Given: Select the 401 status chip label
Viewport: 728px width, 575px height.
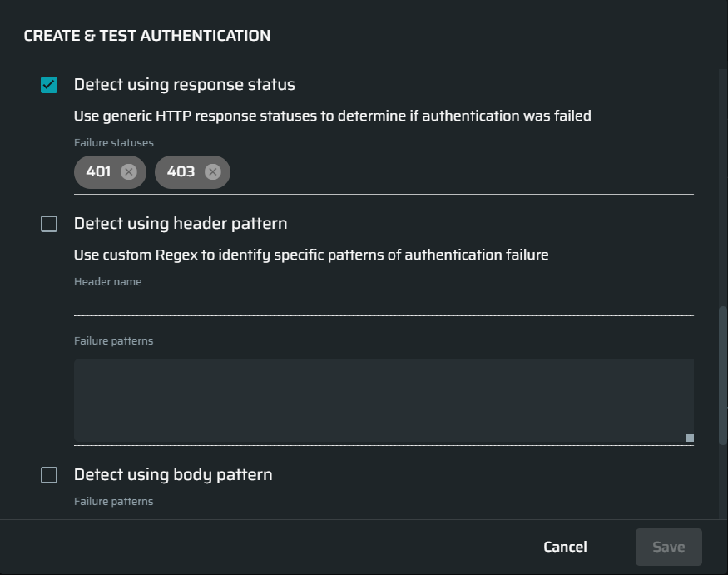Looking at the screenshot, I should tap(98, 172).
